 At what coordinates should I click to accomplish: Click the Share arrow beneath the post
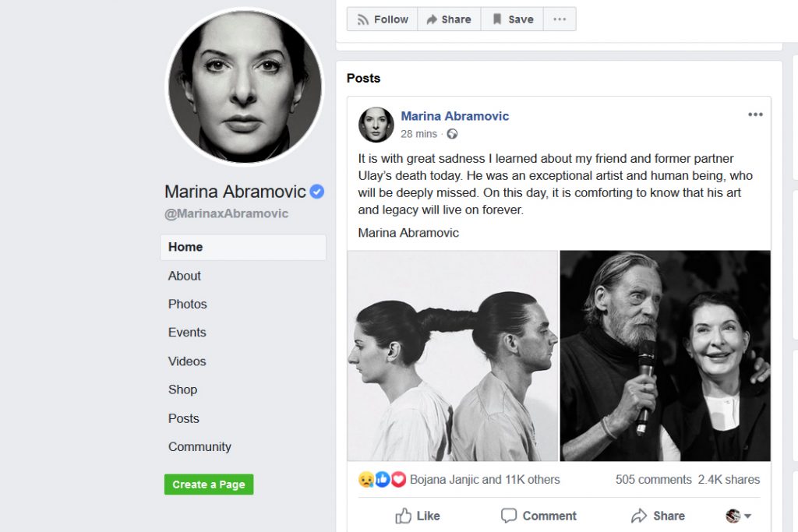[638, 516]
